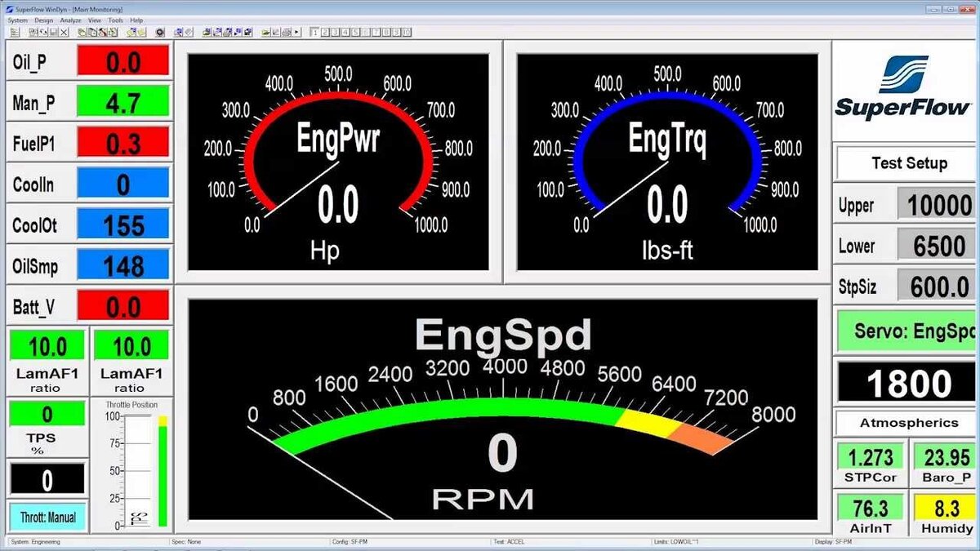Open the Design menu

pos(43,20)
